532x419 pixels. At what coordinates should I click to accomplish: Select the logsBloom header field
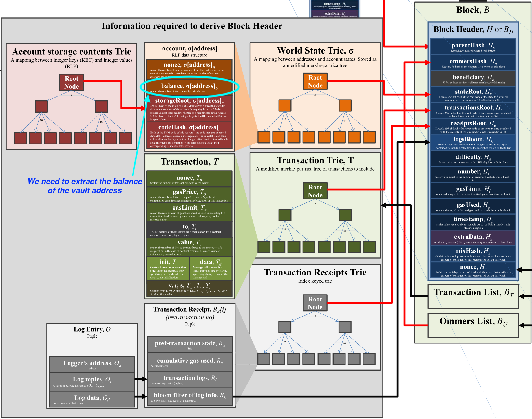coord(473,142)
